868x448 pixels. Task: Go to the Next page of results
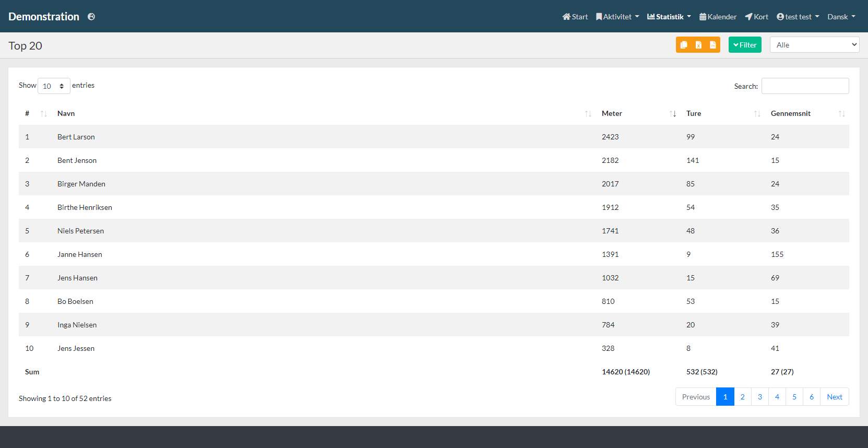(x=835, y=397)
